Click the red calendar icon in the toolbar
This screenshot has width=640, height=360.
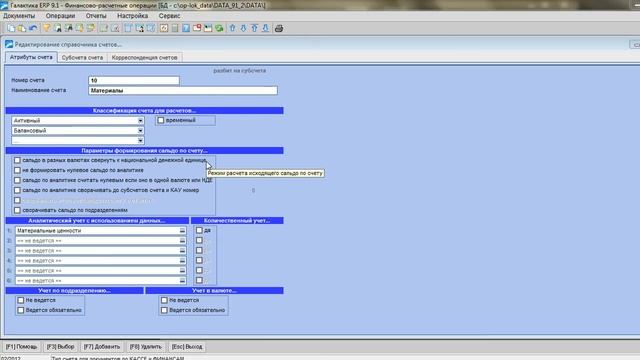(x=197, y=28)
